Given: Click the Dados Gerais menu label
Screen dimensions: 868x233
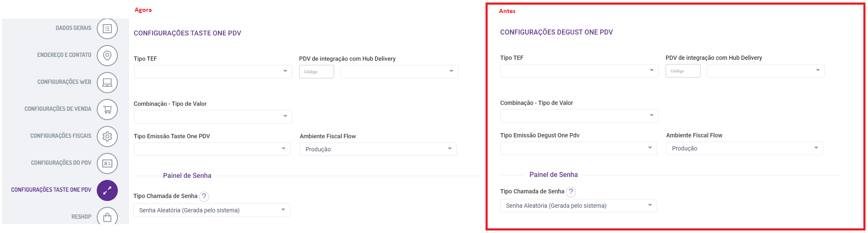Looking at the screenshot, I should coord(73,28).
